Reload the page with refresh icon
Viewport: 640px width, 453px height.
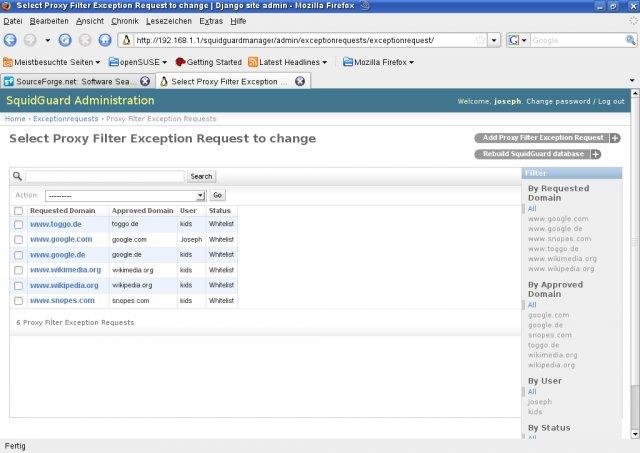(x=65, y=40)
